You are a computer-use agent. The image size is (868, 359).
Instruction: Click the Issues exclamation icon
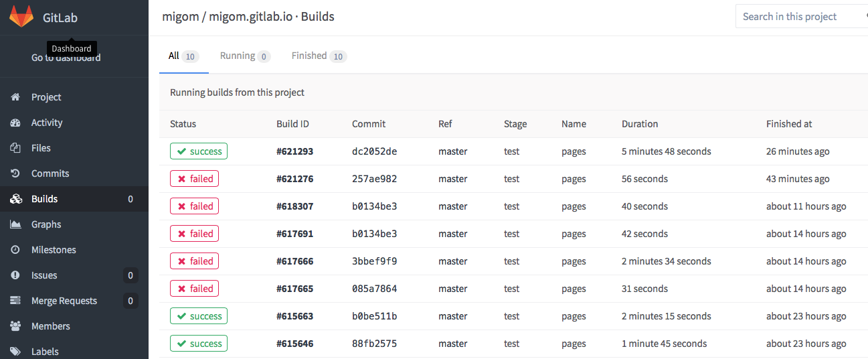pos(15,275)
